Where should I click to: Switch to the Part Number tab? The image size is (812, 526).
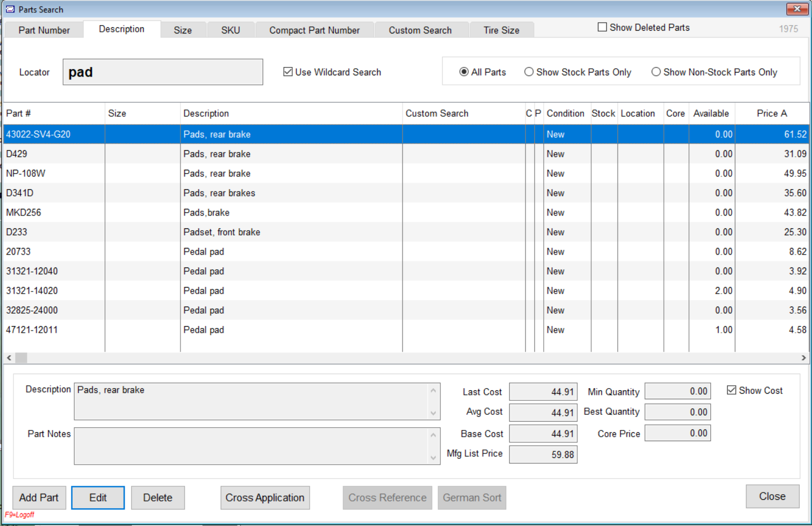(x=44, y=30)
